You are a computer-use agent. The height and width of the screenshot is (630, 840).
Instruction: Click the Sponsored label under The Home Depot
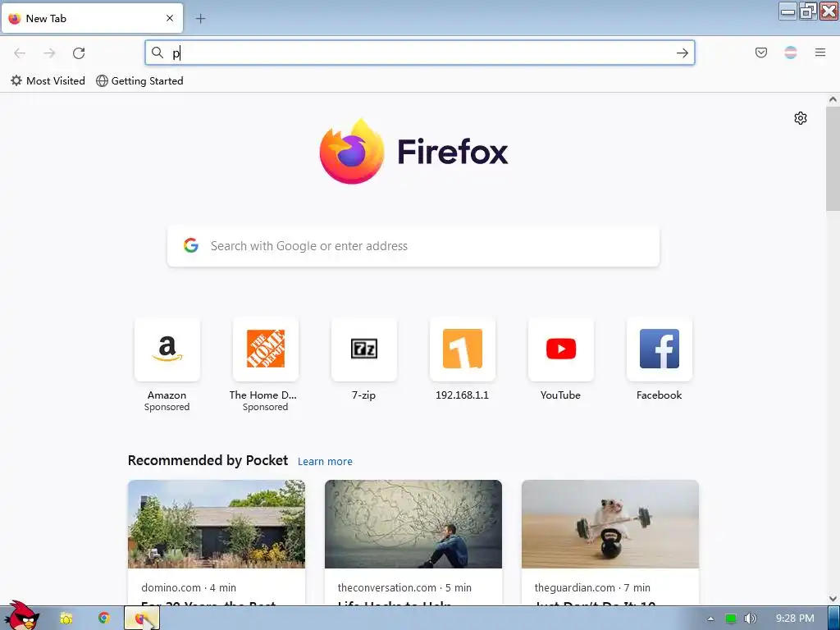click(265, 407)
